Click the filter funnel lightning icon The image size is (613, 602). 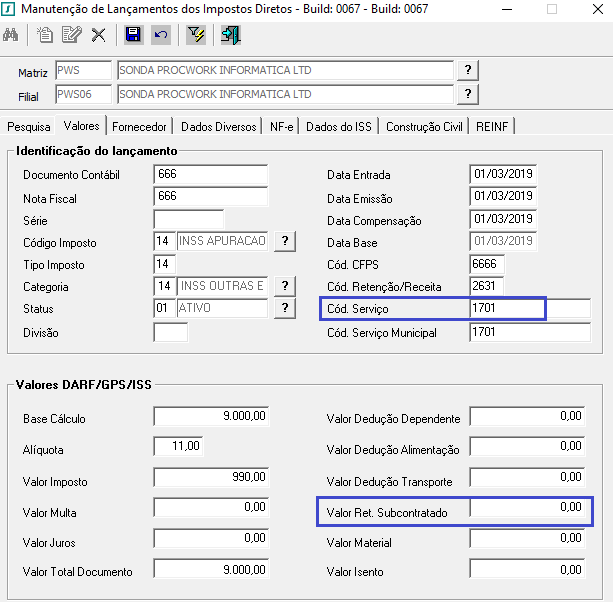pos(196,35)
